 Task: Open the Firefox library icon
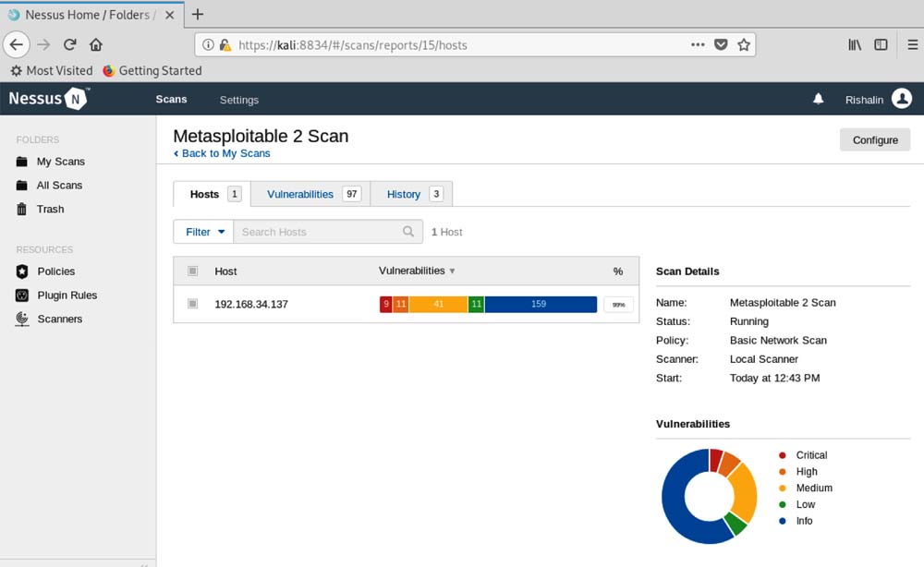pos(855,44)
